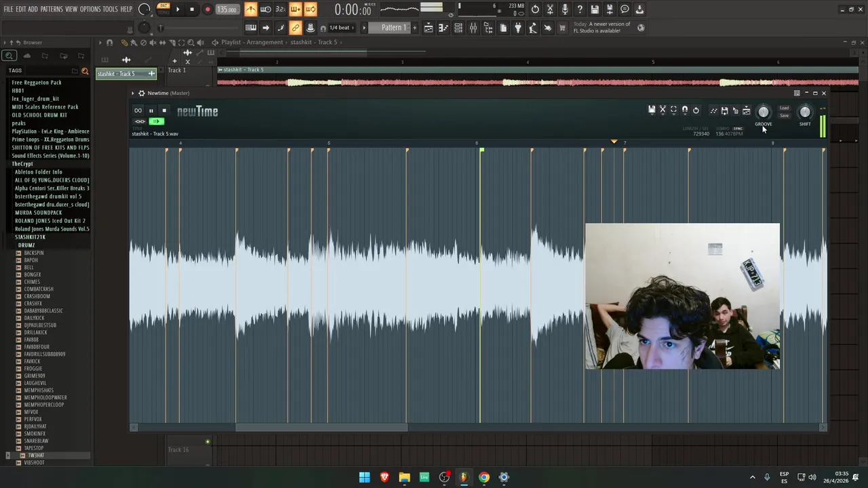
Task: Click the orange search icon next to TAGS
Action: (85, 70)
